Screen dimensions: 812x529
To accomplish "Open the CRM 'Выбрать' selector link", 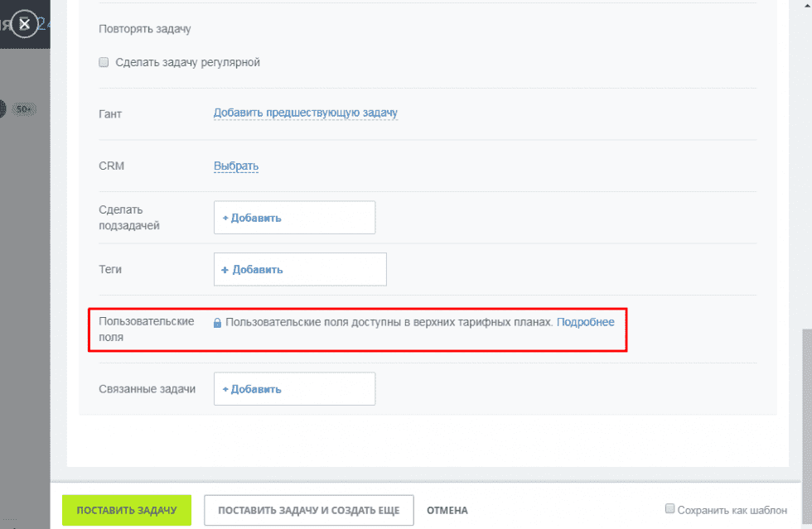I will pos(236,166).
